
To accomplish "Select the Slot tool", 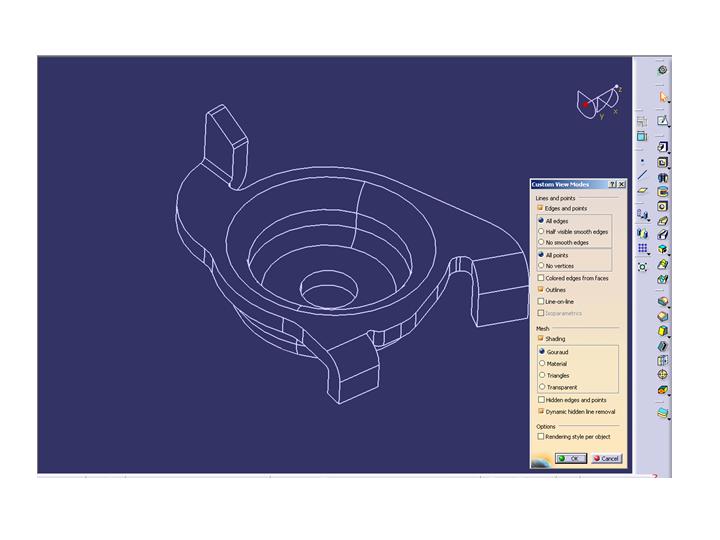I will [662, 235].
